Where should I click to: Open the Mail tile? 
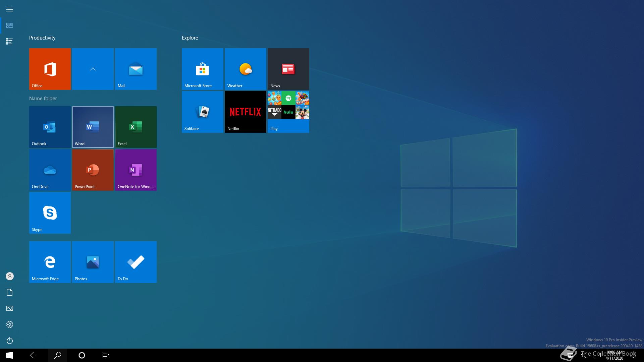pos(136,69)
